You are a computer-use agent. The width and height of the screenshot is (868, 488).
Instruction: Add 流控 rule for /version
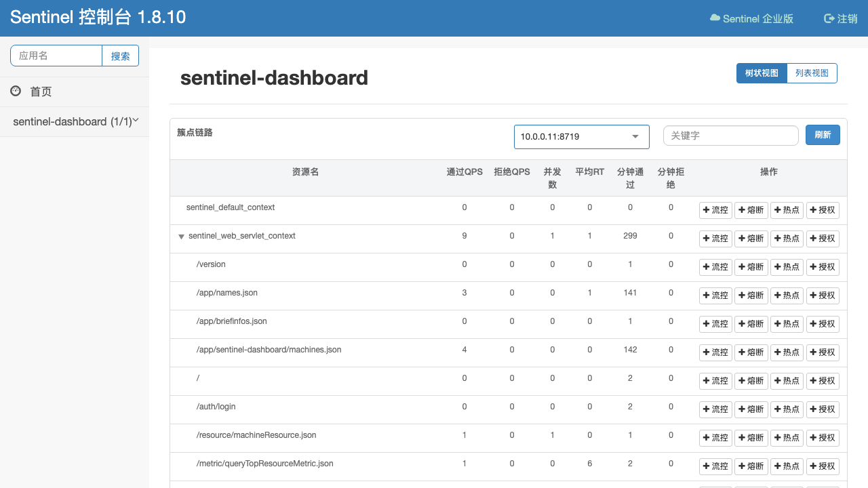tap(715, 267)
